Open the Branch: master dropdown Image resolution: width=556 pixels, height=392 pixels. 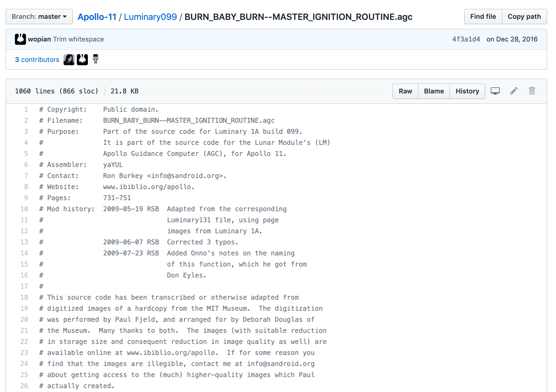[x=39, y=17]
